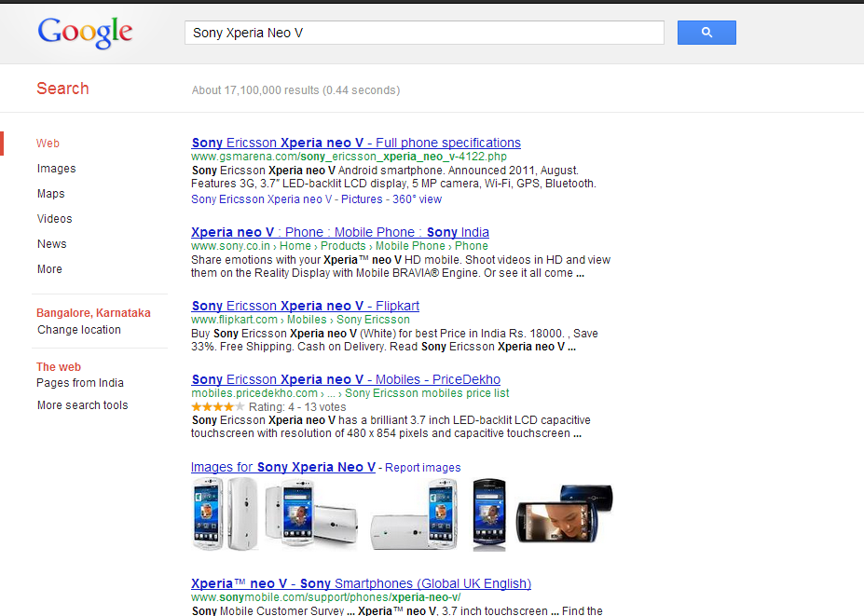The width and height of the screenshot is (864, 616).
Task: Open More search tools
Action: click(83, 405)
